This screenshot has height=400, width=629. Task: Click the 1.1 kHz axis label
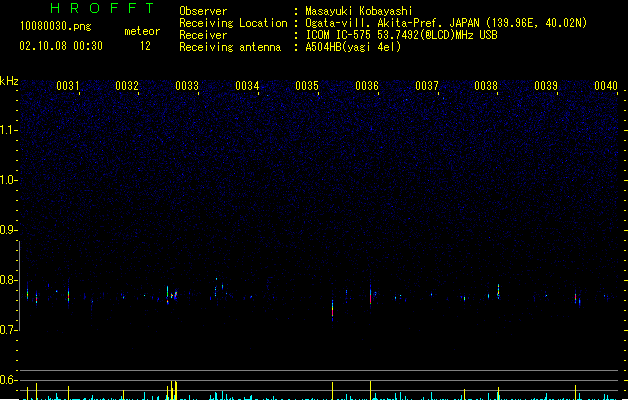8,130
